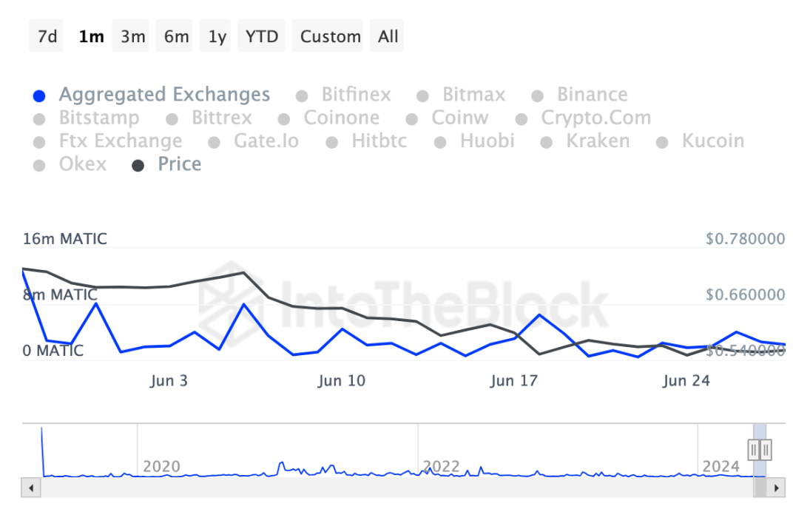Click the navigator scrollbar track

click(x=370, y=488)
